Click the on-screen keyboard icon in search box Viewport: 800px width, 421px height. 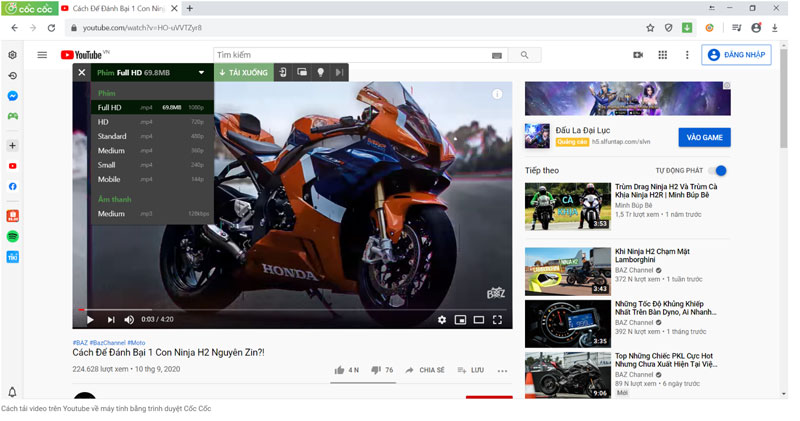pos(496,55)
